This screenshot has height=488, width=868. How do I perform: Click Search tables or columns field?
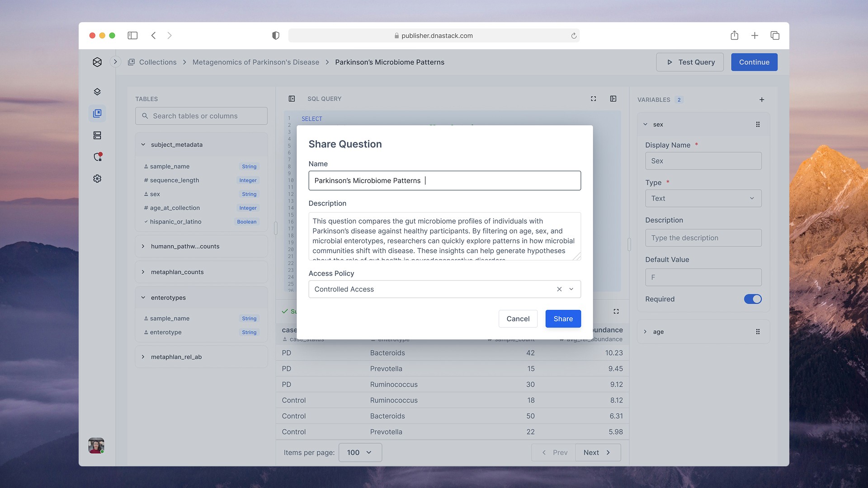[x=201, y=116]
